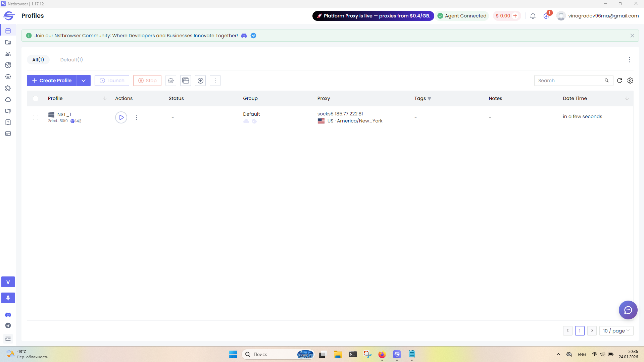Viewport: 644px width, 362px height.
Task: Open the notifications bell
Action: [x=533, y=16]
